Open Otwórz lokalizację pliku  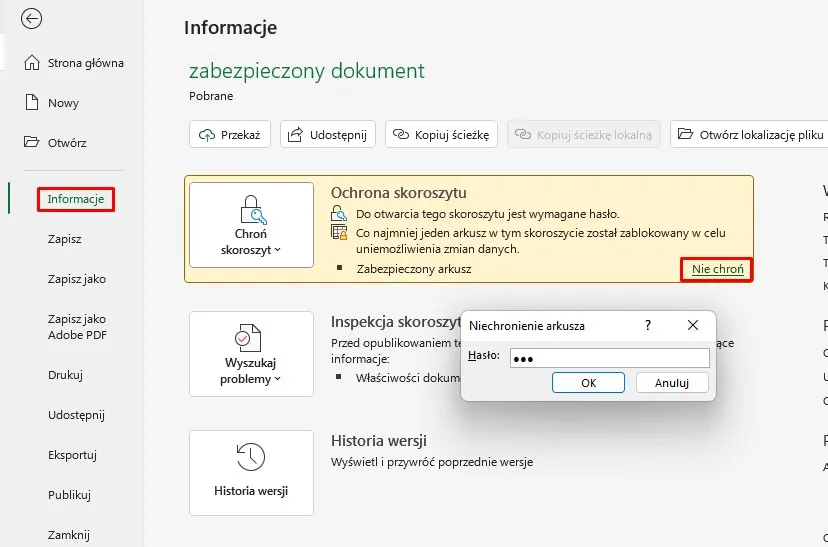click(x=750, y=134)
